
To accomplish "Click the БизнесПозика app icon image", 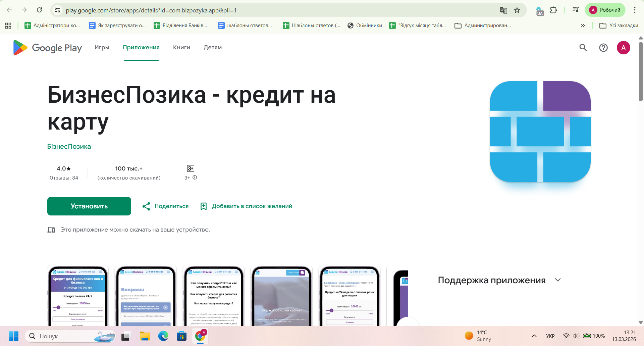I will [x=540, y=132].
